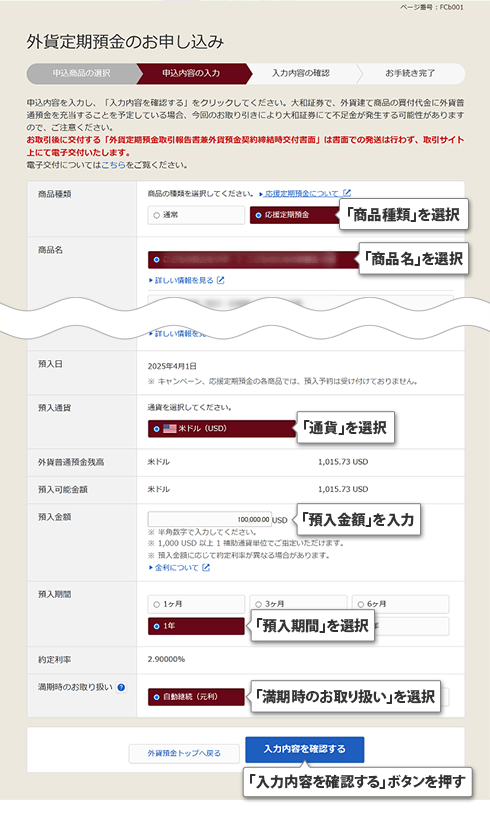
Task: Select the 1年 deposit period
Action: pyautogui.click(x=196, y=626)
